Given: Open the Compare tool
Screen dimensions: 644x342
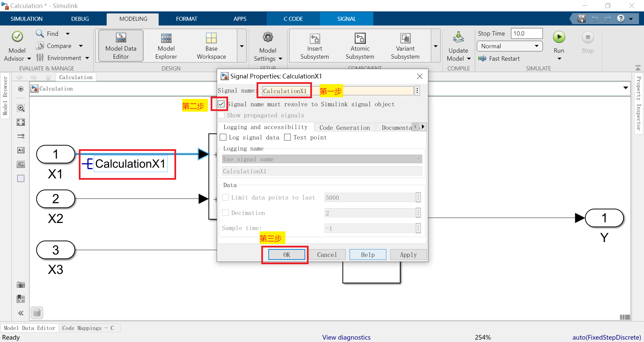Looking at the screenshot, I should (x=54, y=46).
